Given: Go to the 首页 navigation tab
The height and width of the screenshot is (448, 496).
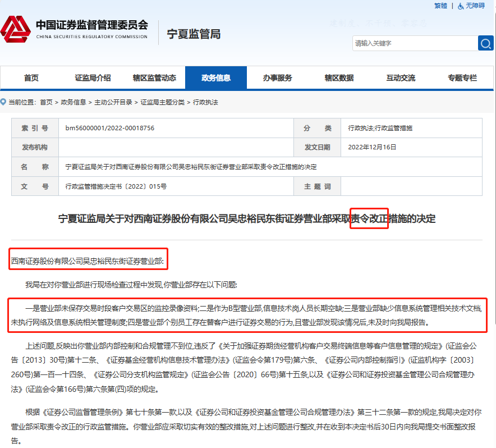Looking at the screenshot, I should tap(31, 78).
